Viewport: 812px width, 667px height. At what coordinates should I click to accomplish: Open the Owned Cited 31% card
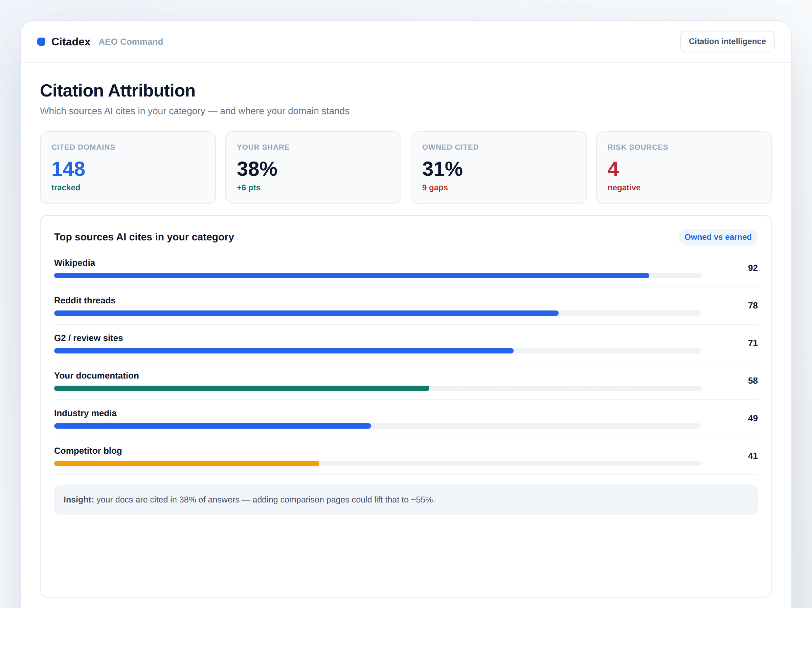pos(498,168)
